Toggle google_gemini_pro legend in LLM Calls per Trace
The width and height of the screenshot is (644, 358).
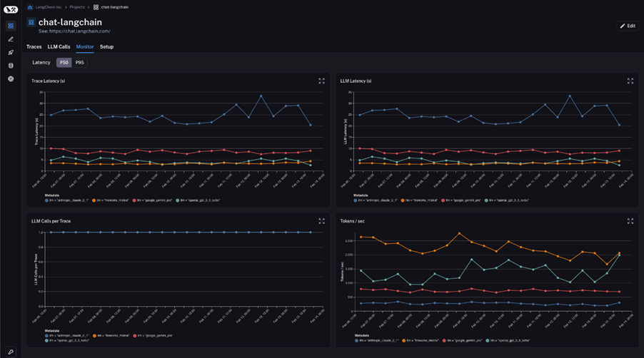tap(152, 335)
